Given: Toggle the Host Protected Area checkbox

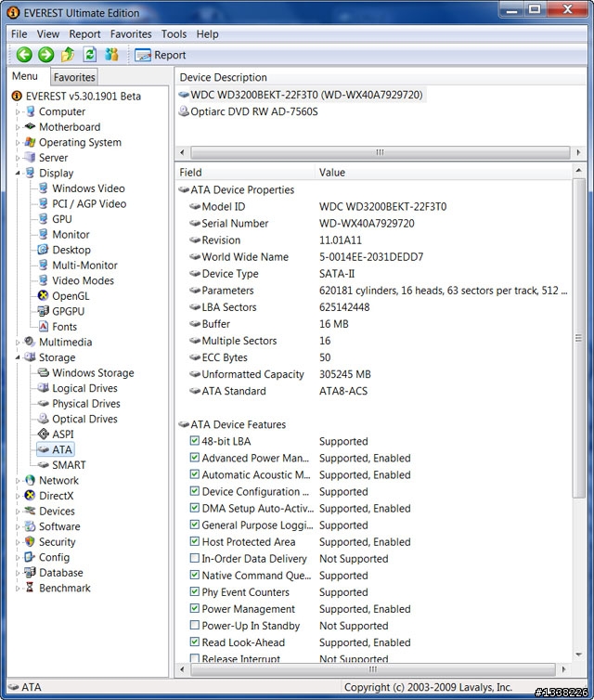Looking at the screenshot, I should click(195, 541).
